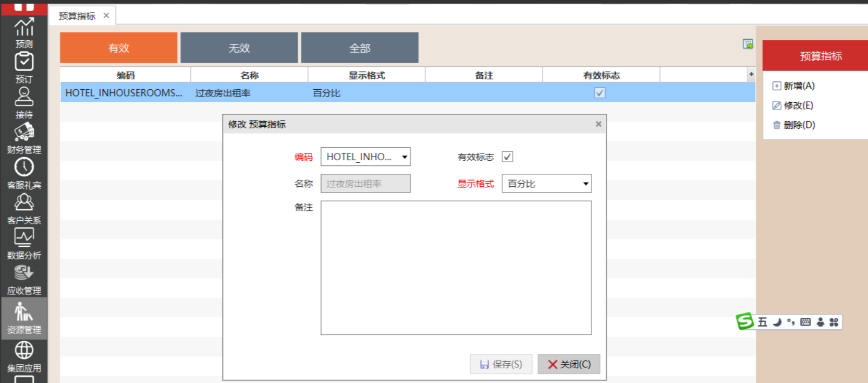Open 集团应用 group application module
Image resolution: width=868 pixels, height=383 pixels.
coord(24,356)
